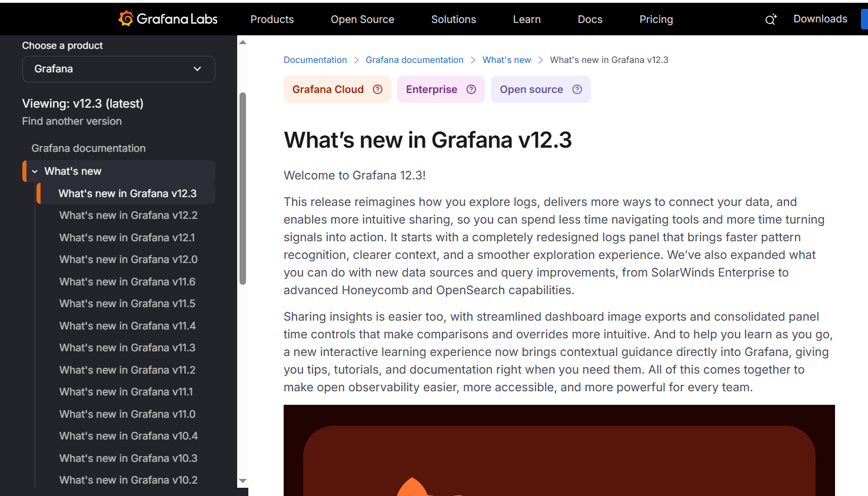Select What's new in Grafana v10.3
Image resolution: width=868 pixels, height=496 pixels.
[x=128, y=458]
